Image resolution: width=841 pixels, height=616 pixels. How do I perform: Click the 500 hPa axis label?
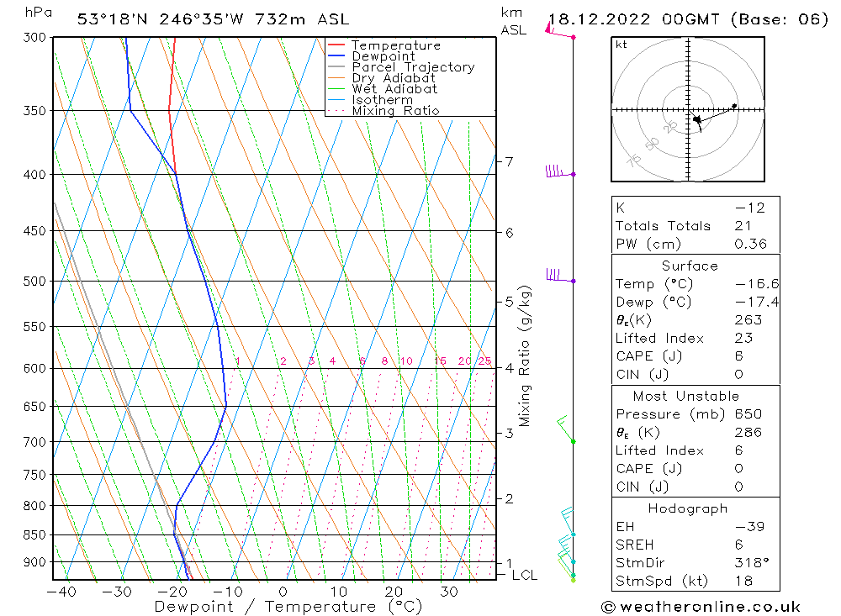[x=35, y=281]
